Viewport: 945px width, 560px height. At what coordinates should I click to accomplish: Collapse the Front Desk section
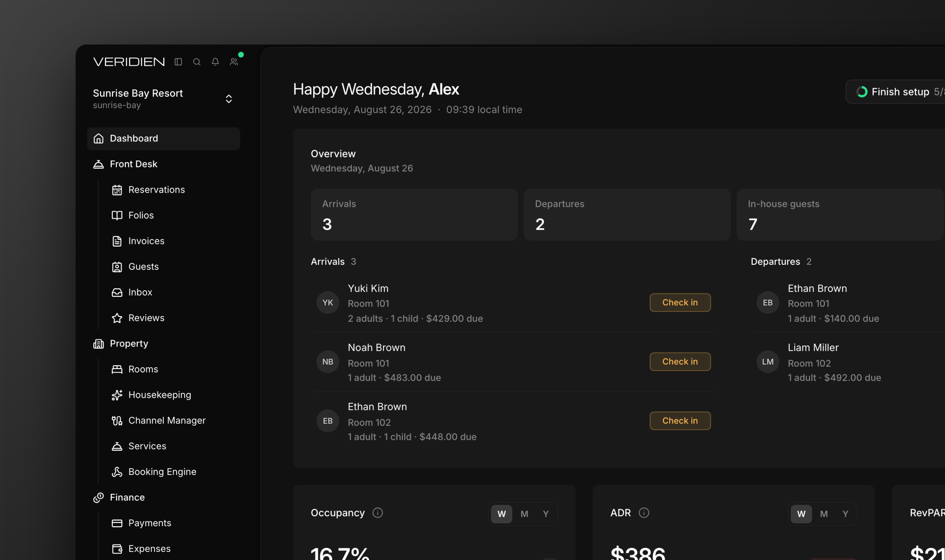pos(163,164)
